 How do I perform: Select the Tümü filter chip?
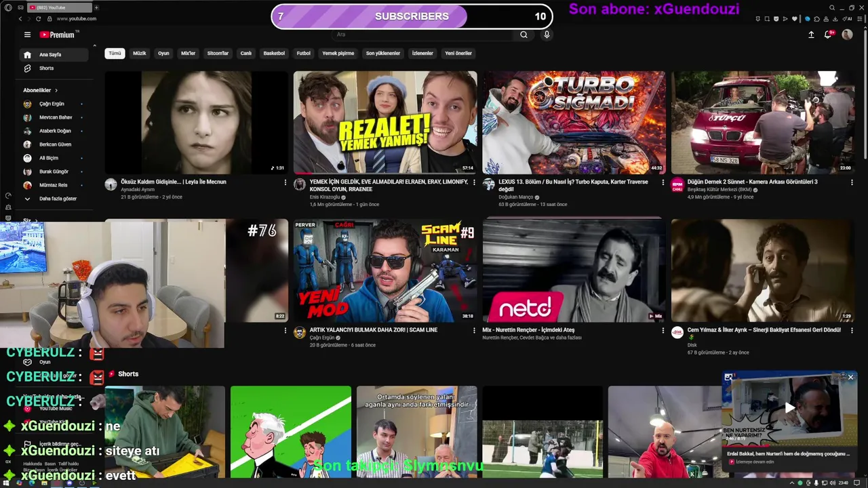click(x=115, y=53)
